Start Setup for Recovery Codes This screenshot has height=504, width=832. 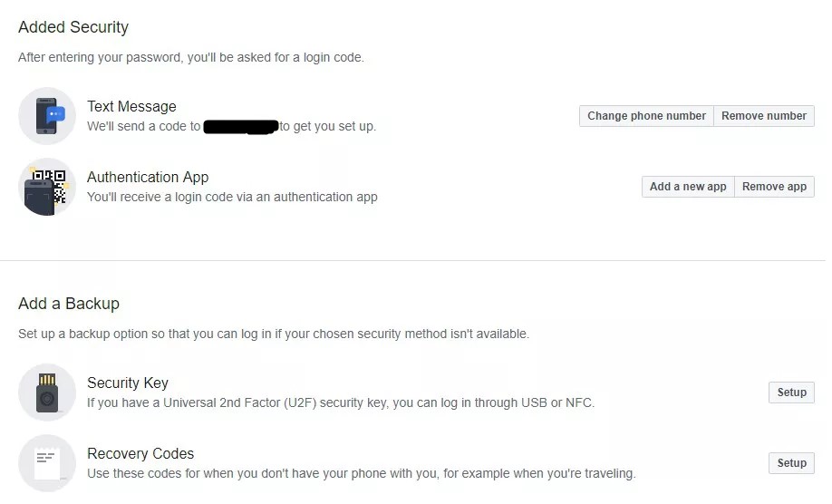[x=792, y=463]
